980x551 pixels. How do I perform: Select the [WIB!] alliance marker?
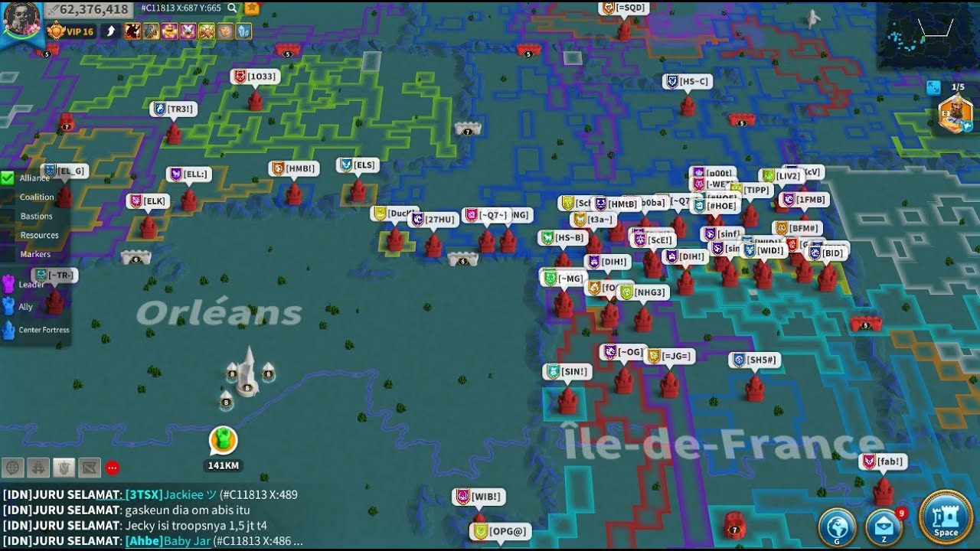click(x=479, y=496)
